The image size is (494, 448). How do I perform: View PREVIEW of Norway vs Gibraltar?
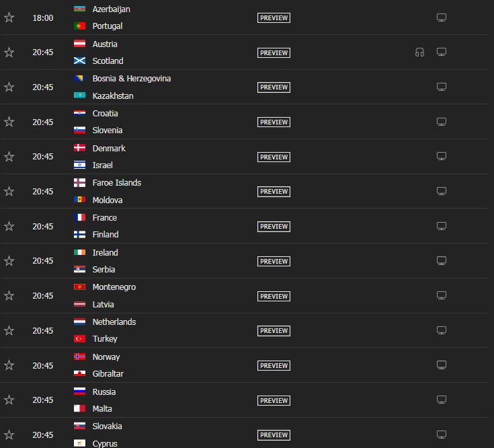click(274, 366)
